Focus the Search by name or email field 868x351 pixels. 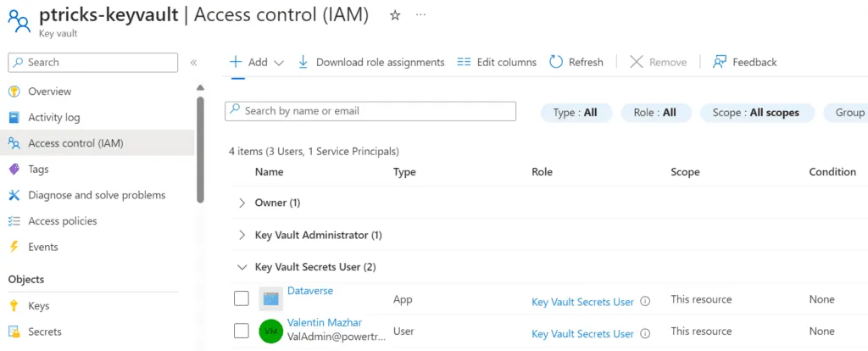tap(370, 111)
